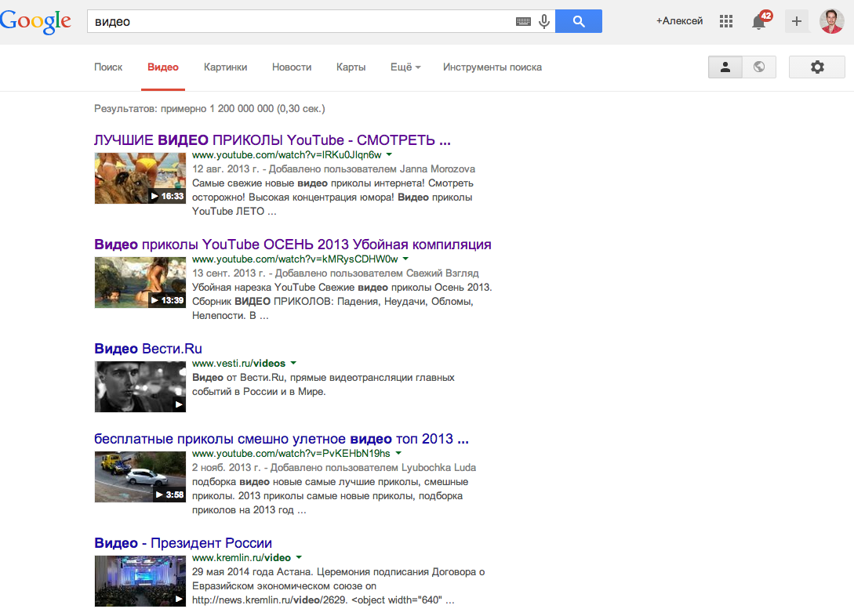Viewport: 854px width, 616px height.
Task: Select the Видео tab
Action: click(163, 67)
